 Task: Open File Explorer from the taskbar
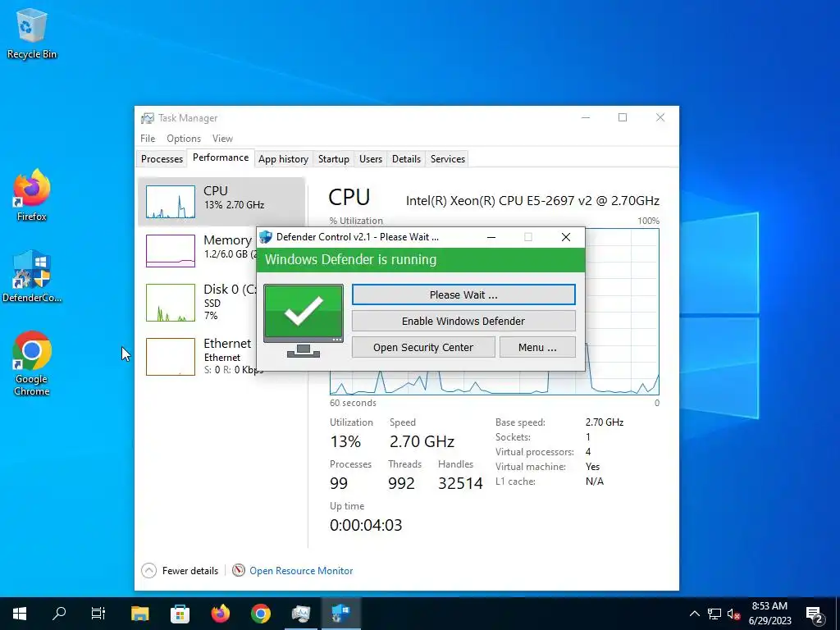pyautogui.click(x=139, y=614)
